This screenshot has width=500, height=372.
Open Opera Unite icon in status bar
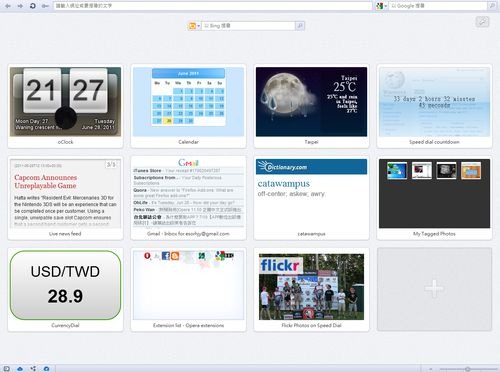33,368
